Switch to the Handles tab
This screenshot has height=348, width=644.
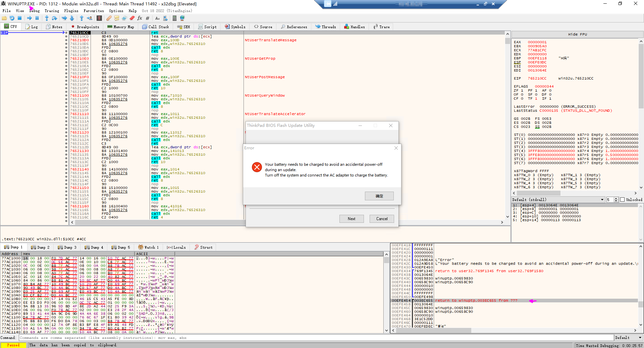click(355, 27)
